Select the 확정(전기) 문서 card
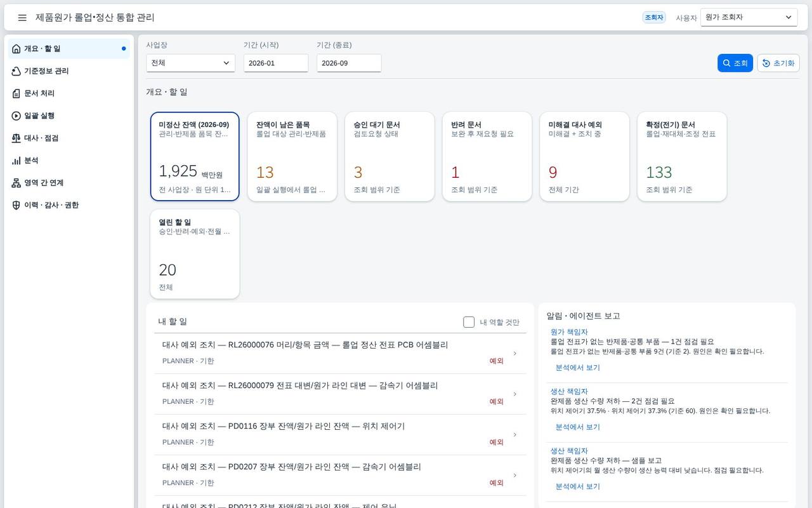812x508 pixels. 682,156
